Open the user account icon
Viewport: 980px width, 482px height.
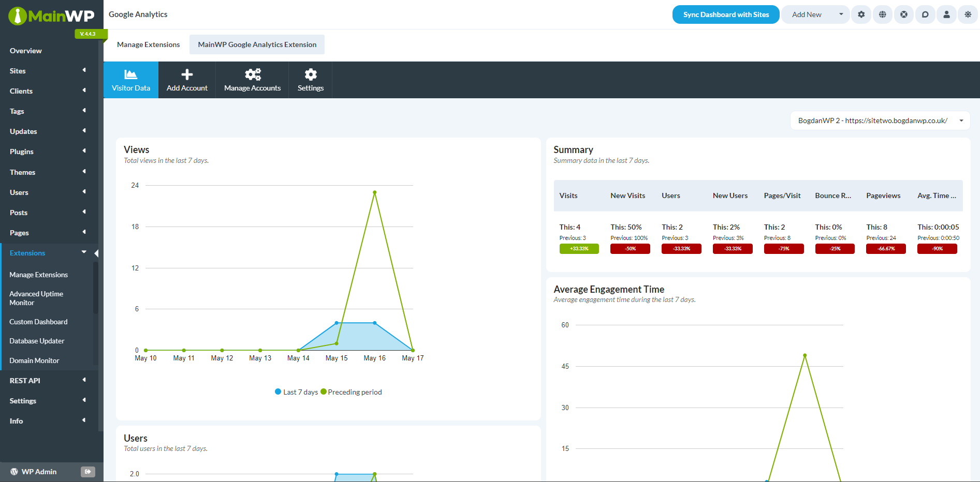[x=947, y=14]
